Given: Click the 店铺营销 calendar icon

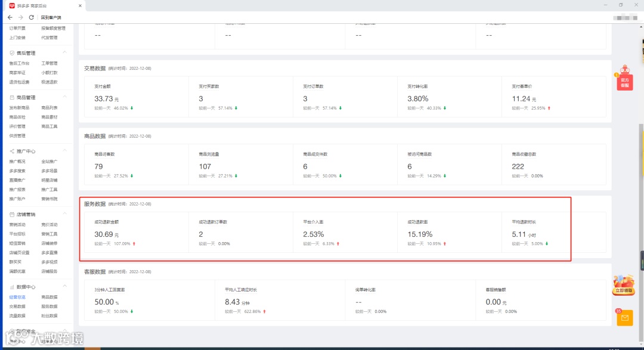Looking at the screenshot, I should [12, 215].
